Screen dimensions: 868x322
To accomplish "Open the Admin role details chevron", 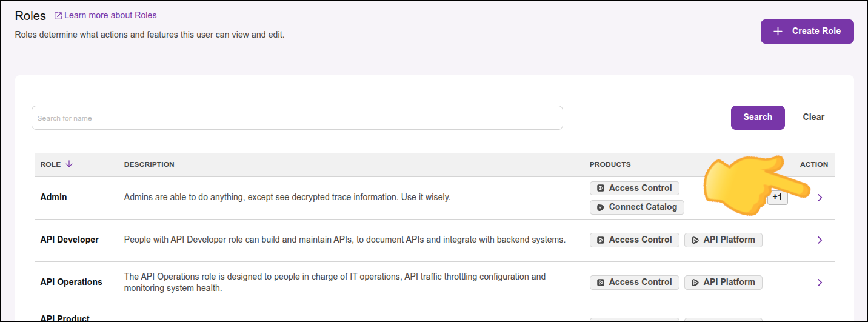I will (820, 198).
